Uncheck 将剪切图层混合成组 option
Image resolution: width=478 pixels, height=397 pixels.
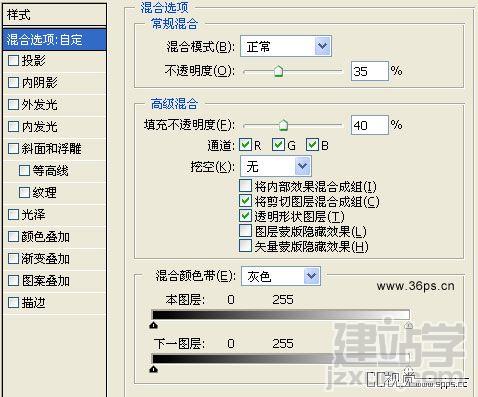click(x=245, y=200)
